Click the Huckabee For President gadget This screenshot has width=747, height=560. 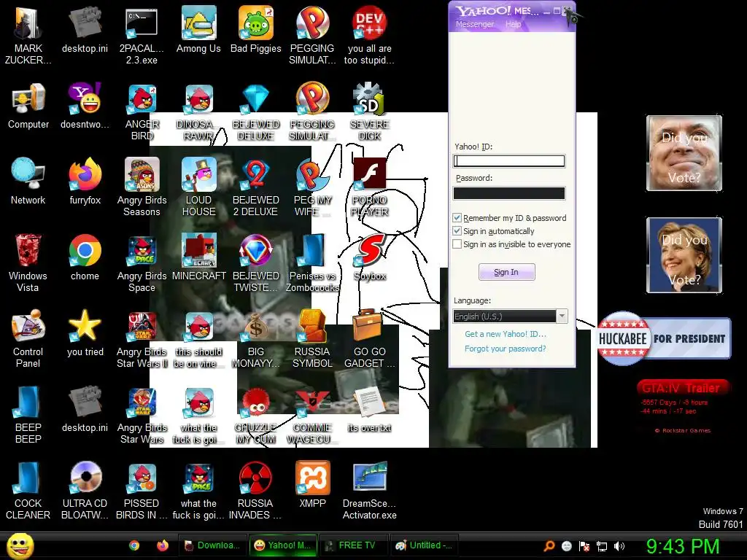point(664,338)
